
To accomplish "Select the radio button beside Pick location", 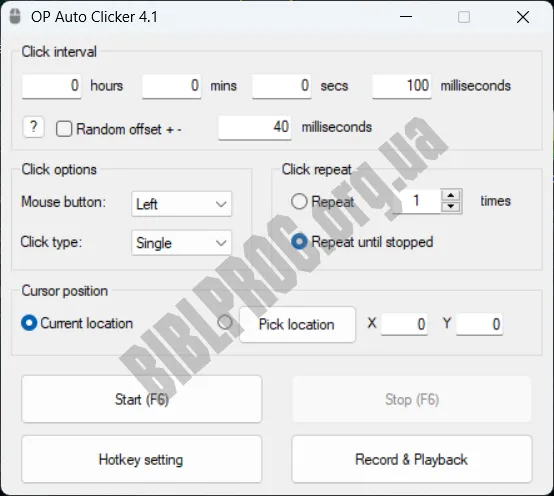I will (x=225, y=322).
